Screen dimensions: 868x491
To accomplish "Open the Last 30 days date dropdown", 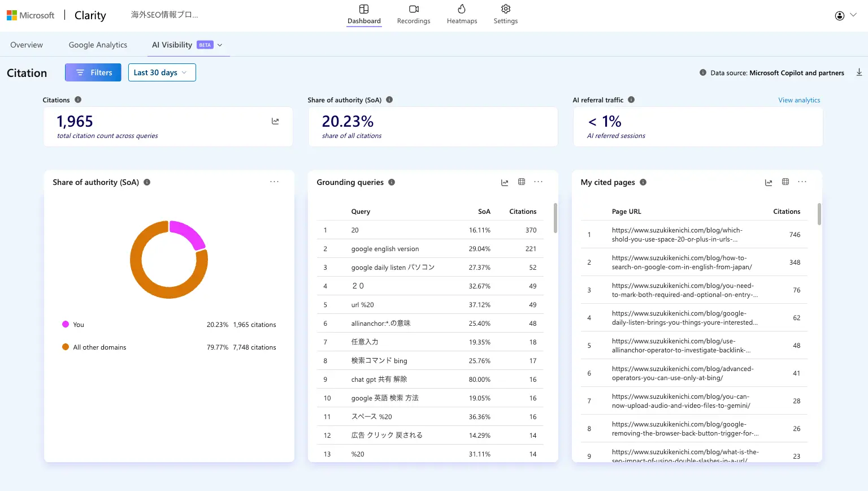I will pyautogui.click(x=162, y=72).
